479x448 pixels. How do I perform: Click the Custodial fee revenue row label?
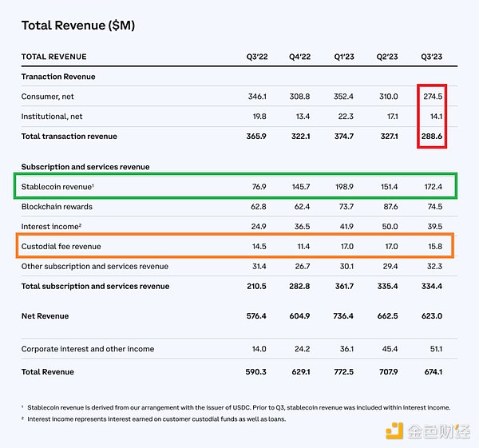tap(61, 247)
